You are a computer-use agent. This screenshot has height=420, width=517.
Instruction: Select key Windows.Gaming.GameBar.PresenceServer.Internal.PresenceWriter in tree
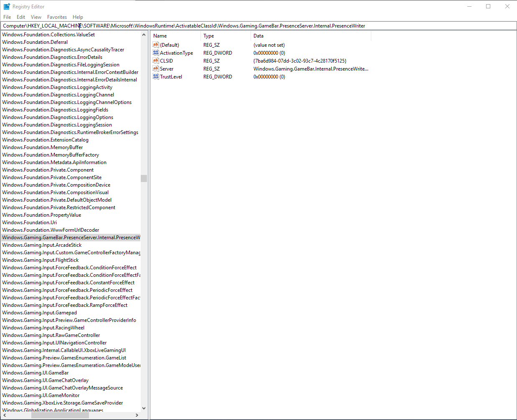(71, 238)
